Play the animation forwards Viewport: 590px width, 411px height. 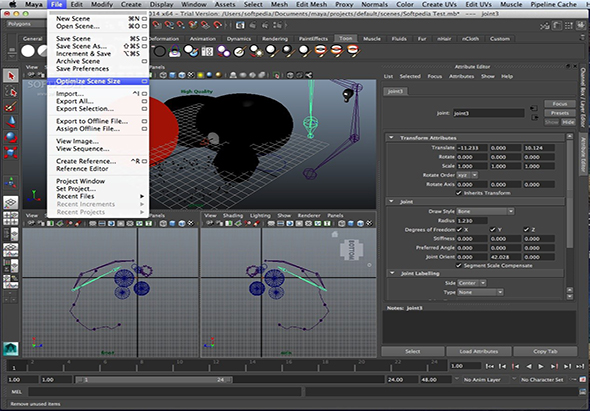[541, 366]
